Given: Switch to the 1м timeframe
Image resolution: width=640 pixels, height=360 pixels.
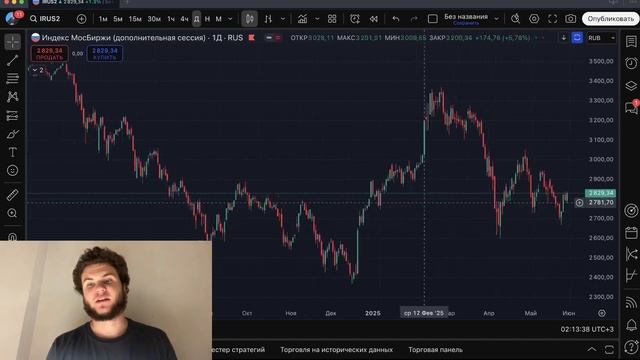Looking at the screenshot, I should tap(103, 19).
